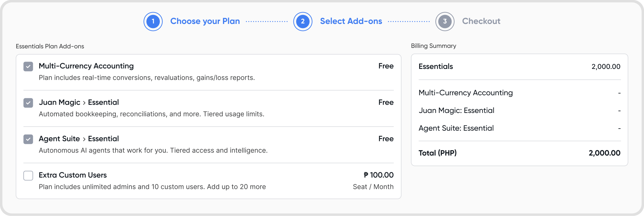Uncheck the Multi-Currency Accounting checkbox
The height and width of the screenshot is (216, 644).
pyautogui.click(x=28, y=66)
